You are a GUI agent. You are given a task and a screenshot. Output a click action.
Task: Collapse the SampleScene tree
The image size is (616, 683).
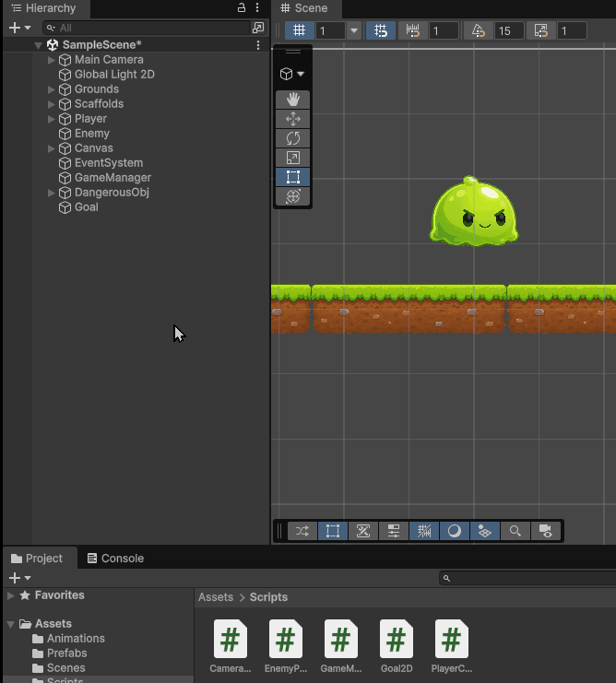click(39, 45)
